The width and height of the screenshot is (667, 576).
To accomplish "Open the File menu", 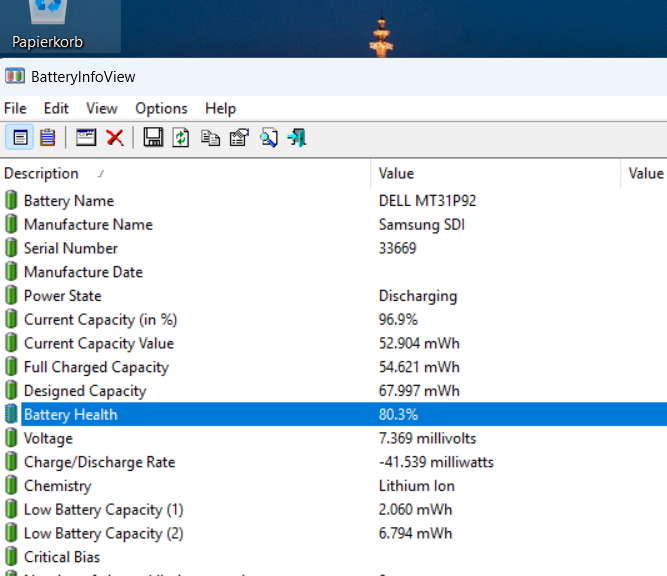I will [15, 108].
